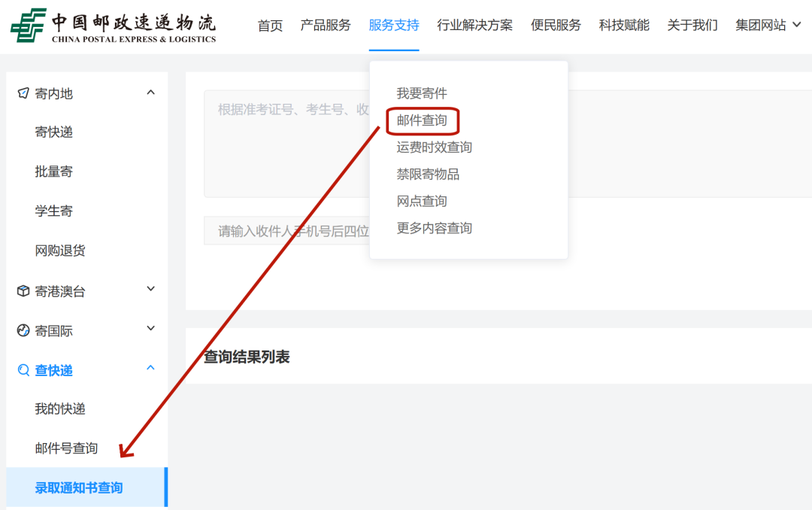Click the 寄港澳台 sidebar heading
This screenshot has height=510, width=812.
(x=60, y=291)
